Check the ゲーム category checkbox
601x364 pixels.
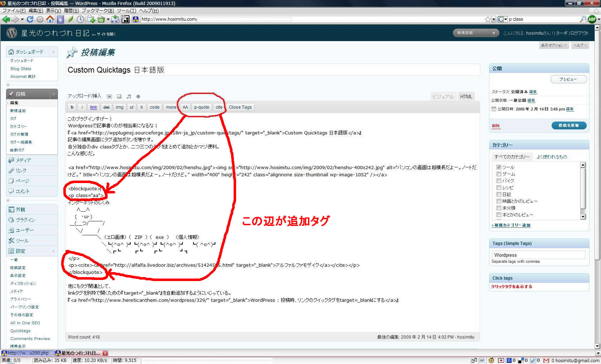tap(499, 174)
